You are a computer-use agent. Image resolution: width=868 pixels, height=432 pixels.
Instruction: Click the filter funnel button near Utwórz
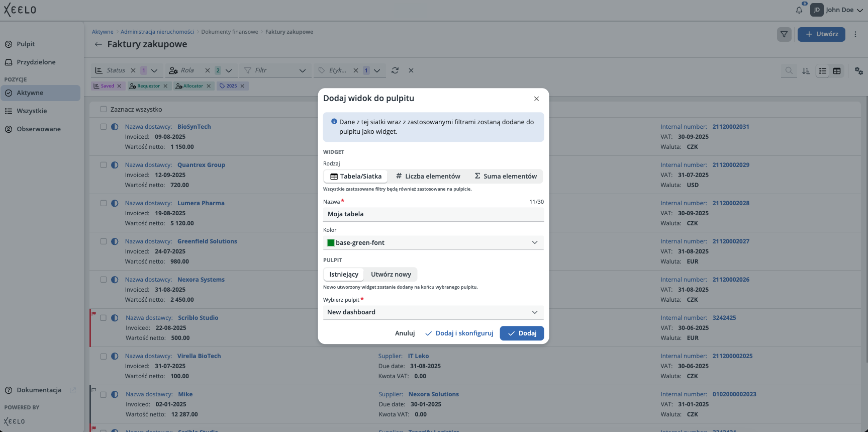[x=784, y=34]
